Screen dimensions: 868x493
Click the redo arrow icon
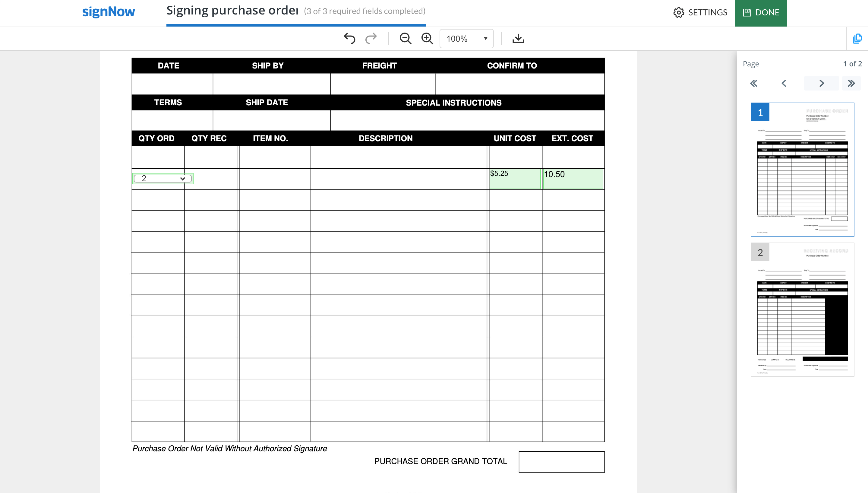pyautogui.click(x=371, y=39)
